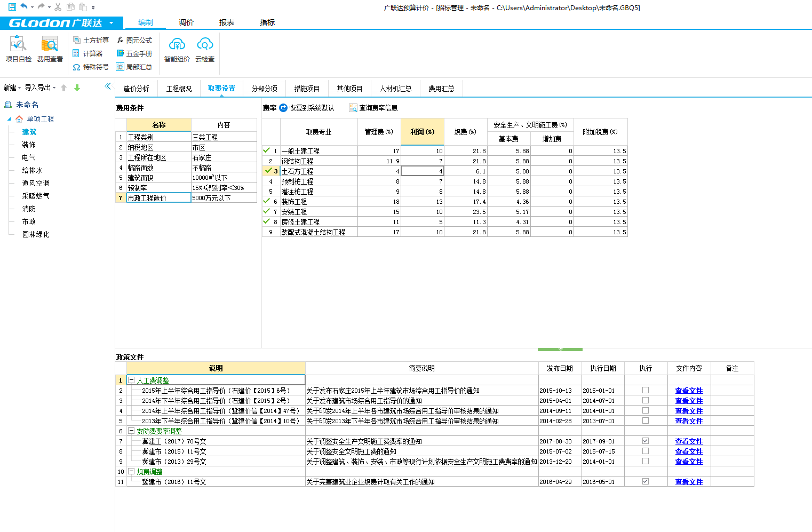Click the Redo arrow icon
812x532 pixels.
[x=41, y=7]
